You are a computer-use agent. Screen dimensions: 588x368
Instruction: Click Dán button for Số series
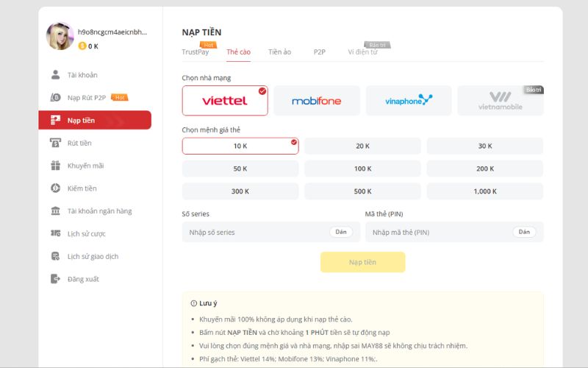(x=340, y=232)
